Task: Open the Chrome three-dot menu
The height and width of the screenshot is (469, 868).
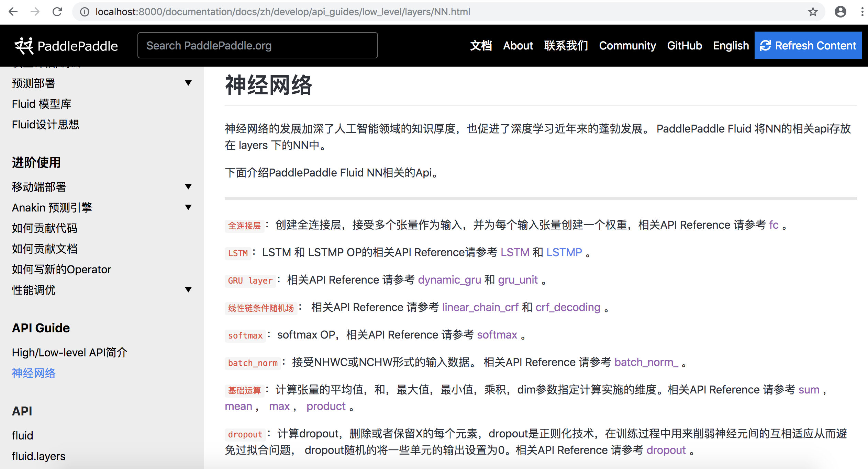Action: (862, 12)
